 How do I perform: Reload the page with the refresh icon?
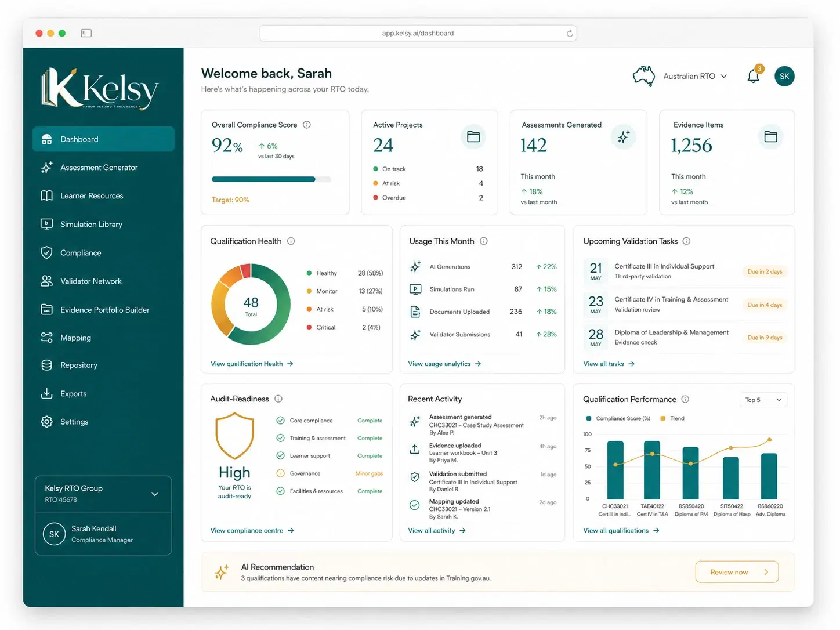point(570,33)
